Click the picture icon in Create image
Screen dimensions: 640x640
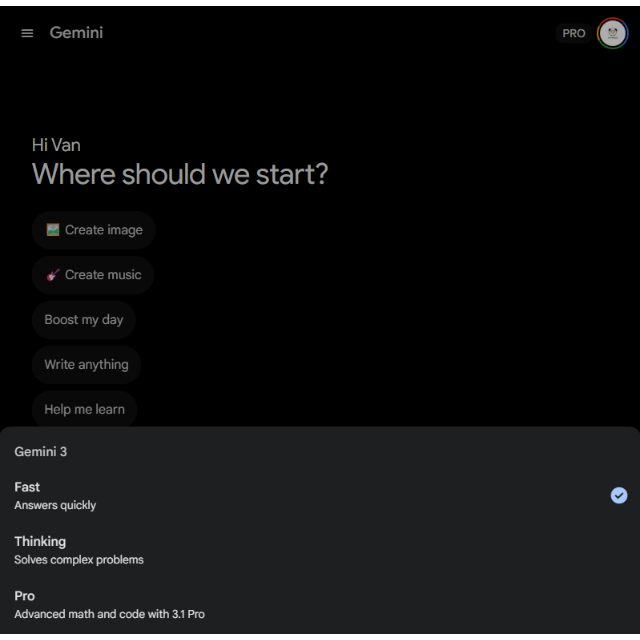coord(53,230)
